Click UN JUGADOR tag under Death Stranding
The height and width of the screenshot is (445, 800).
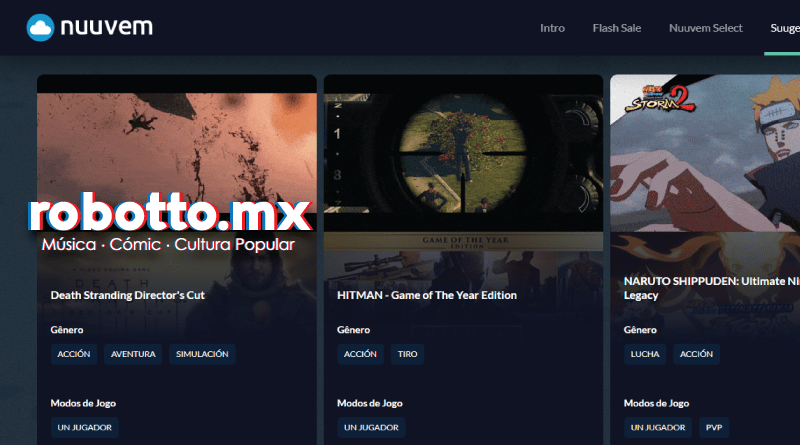coord(85,428)
